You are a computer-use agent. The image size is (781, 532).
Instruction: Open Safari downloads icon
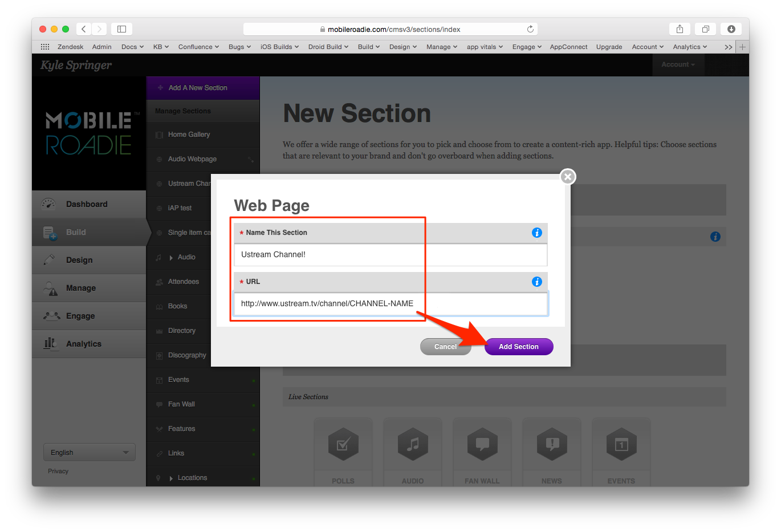point(731,29)
